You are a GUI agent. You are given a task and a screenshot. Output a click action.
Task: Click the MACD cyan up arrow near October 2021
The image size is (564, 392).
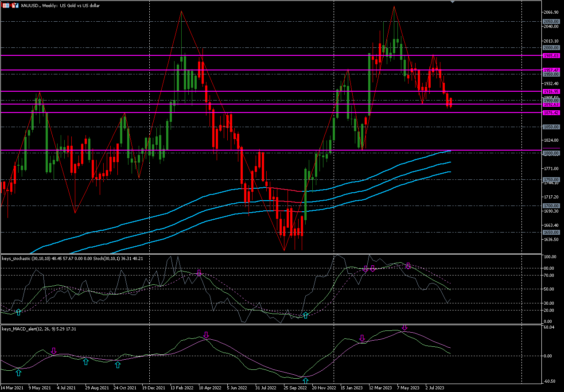(x=117, y=365)
